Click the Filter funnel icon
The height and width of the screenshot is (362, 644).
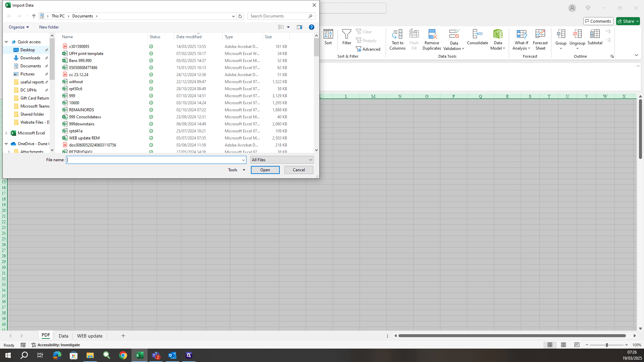pos(346,37)
